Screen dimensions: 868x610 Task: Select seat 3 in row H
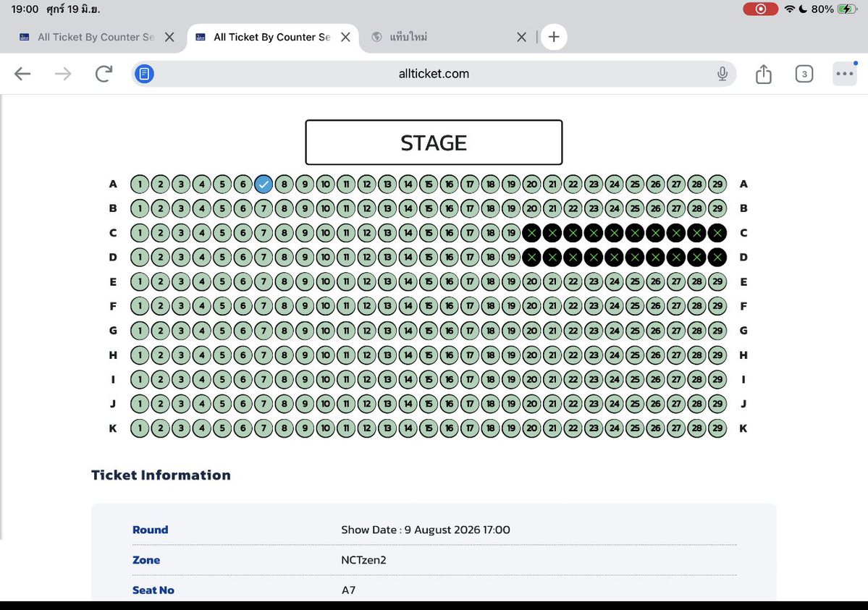pyautogui.click(x=181, y=355)
